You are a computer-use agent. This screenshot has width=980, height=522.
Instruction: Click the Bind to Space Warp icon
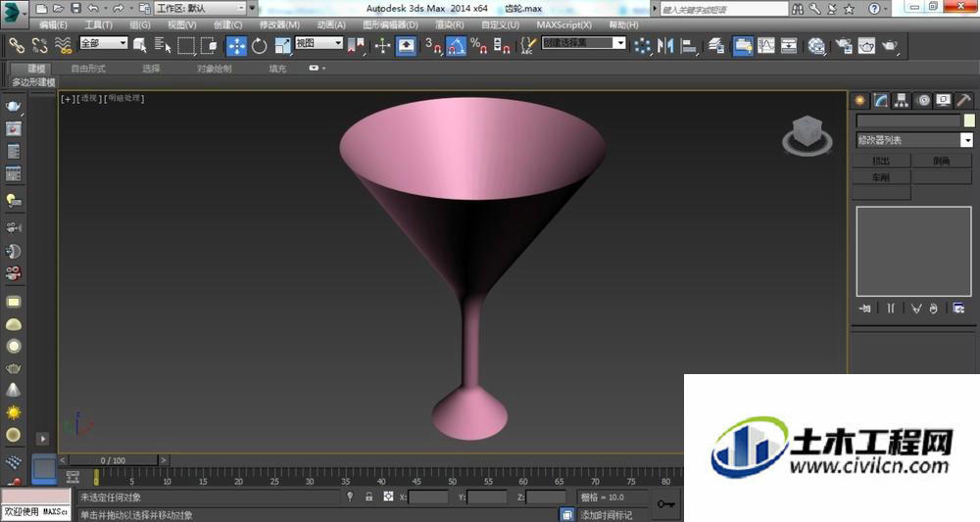tap(63, 46)
